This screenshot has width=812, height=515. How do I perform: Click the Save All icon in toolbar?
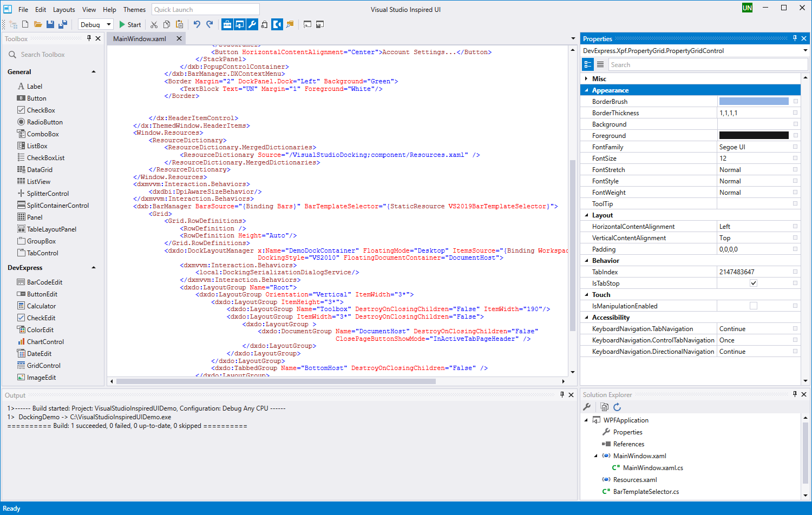(x=63, y=24)
